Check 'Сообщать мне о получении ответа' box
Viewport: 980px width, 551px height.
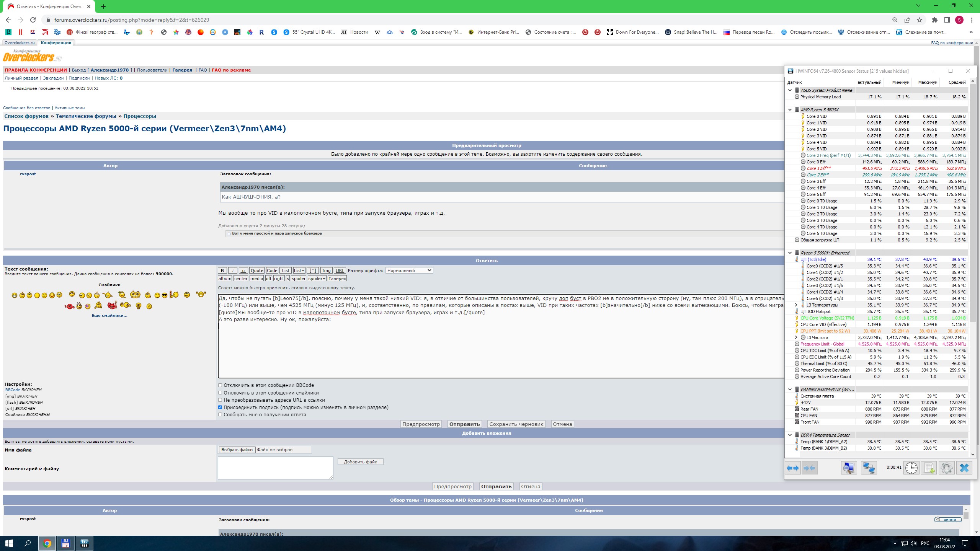220,414
